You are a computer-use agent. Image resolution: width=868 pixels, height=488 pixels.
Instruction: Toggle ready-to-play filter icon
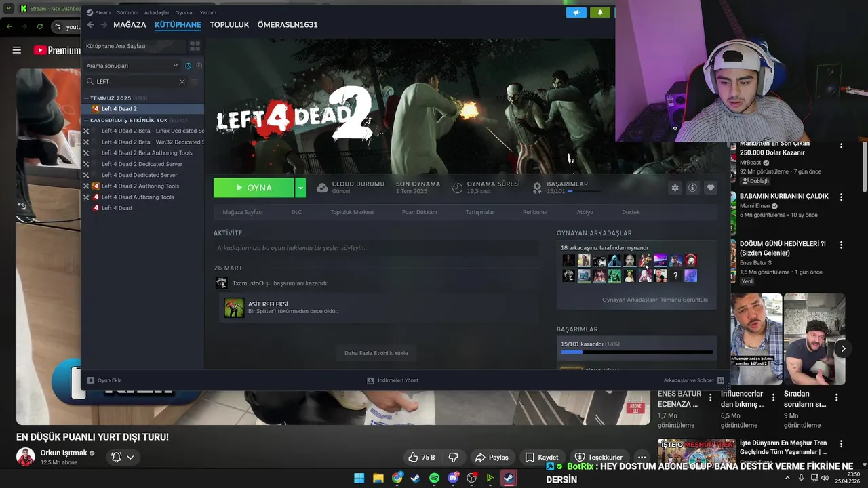pyautogui.click(x=199, y=66)
